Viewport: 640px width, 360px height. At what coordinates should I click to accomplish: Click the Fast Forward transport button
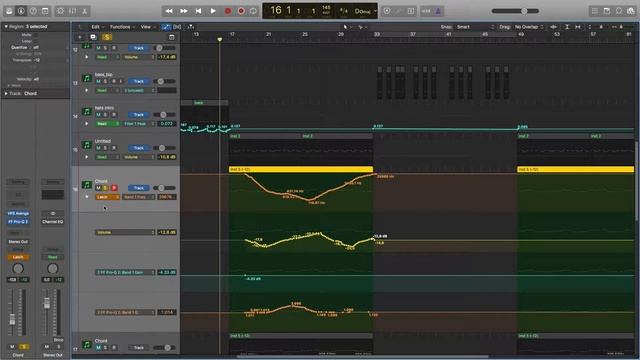coord(184,11)
